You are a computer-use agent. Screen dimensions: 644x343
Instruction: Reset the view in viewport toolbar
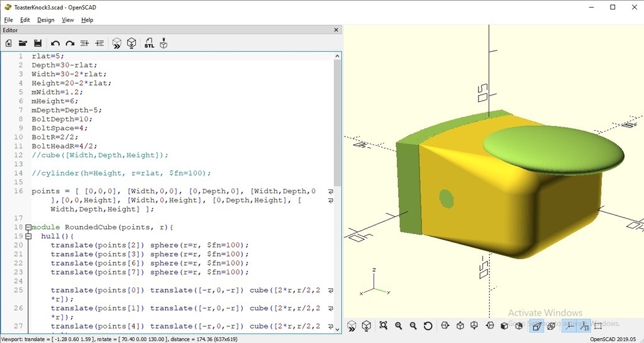pyautogui.click(x=428, y=325)
